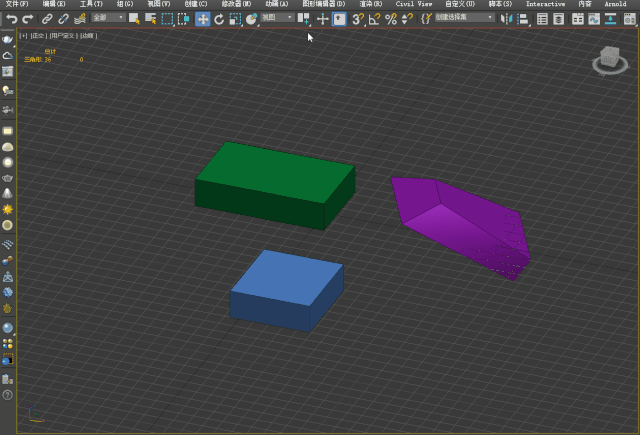Image resolution: width=640 pixels, height=435 pixels.
Task: Activate the Select and Scale tool
Action: tap(235, 19)
